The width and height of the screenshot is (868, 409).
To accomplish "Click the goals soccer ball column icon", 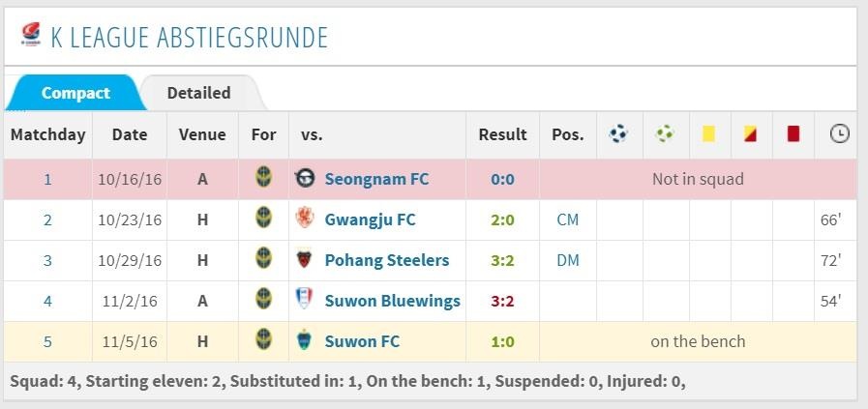I will coord(618,134).
